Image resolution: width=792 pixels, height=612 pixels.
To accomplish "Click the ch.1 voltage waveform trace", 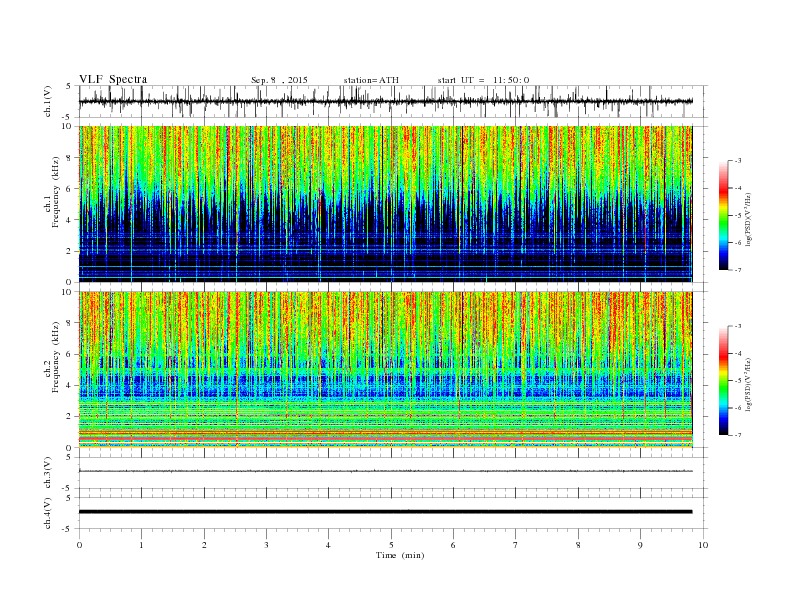I will point(385,101).
